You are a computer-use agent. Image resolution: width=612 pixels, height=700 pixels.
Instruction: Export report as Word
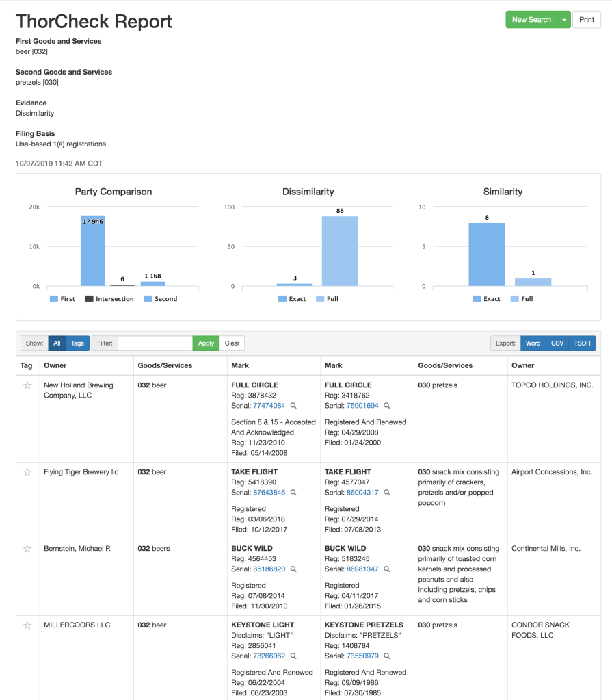click(x=533, y=343)
